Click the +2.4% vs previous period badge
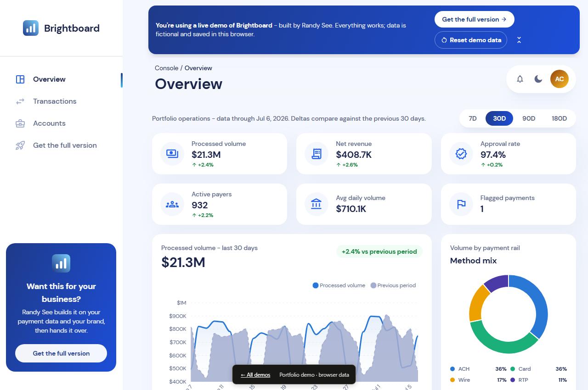This screenshot has width=588, height=390. pyautogui.click(x=379, y=251)
